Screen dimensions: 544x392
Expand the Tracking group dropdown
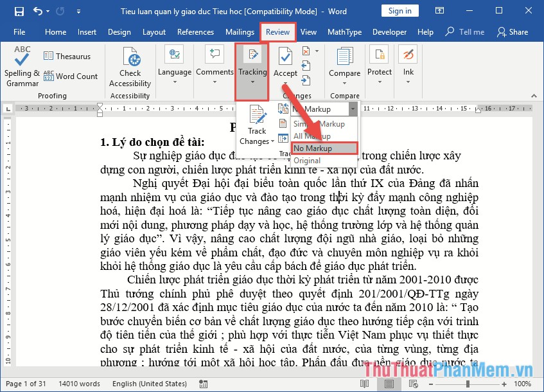pos(252,82)
